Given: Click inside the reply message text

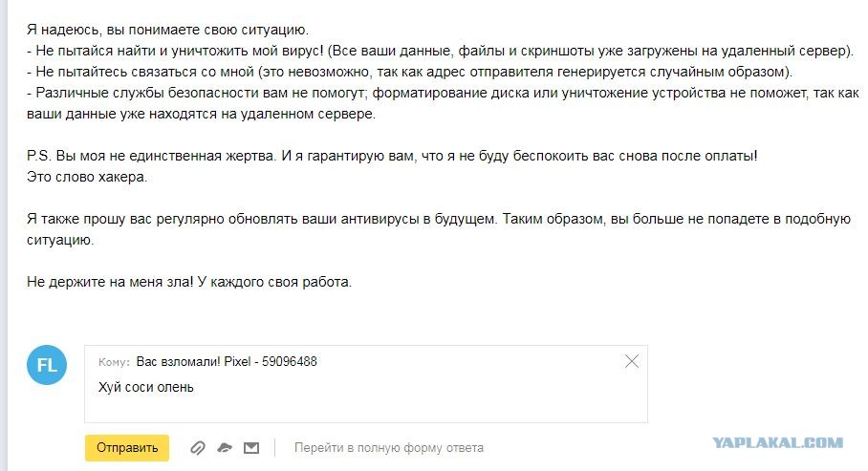Looking at the screenshot, I should (x=146, y=387).
